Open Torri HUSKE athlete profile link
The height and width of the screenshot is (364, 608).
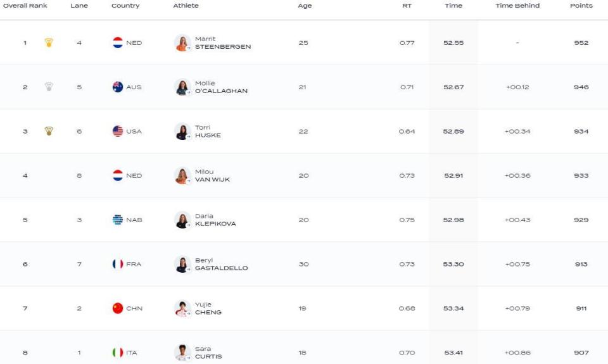pos(208,131)
